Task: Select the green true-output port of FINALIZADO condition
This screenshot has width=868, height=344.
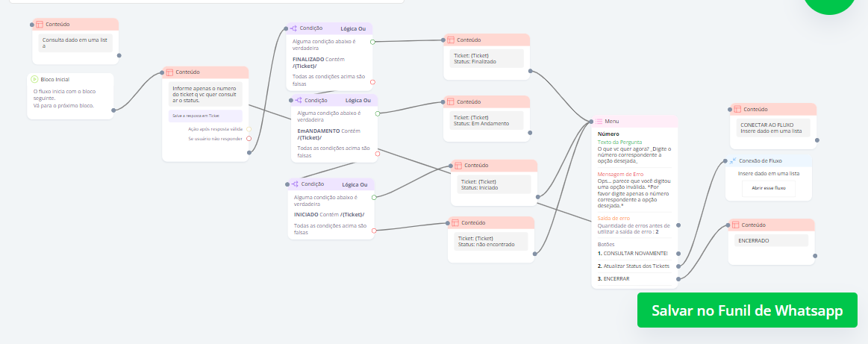Action: coord(372,42)
